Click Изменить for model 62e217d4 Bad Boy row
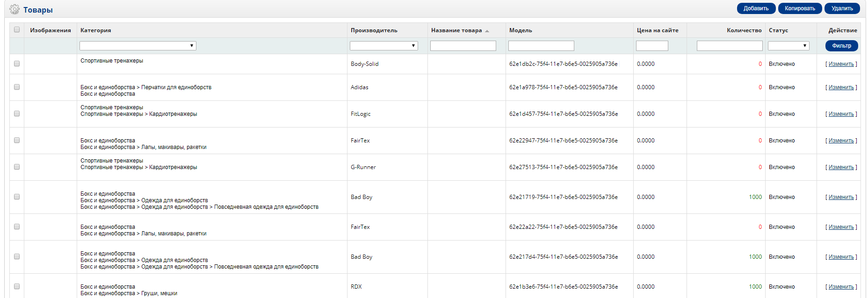 point(841,257)
